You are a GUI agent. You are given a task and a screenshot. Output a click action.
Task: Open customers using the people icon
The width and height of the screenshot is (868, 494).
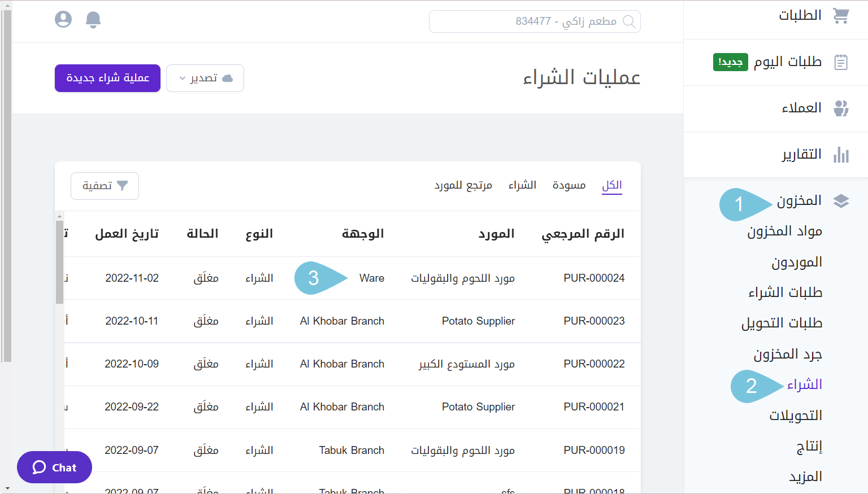[x=841, y=108]
